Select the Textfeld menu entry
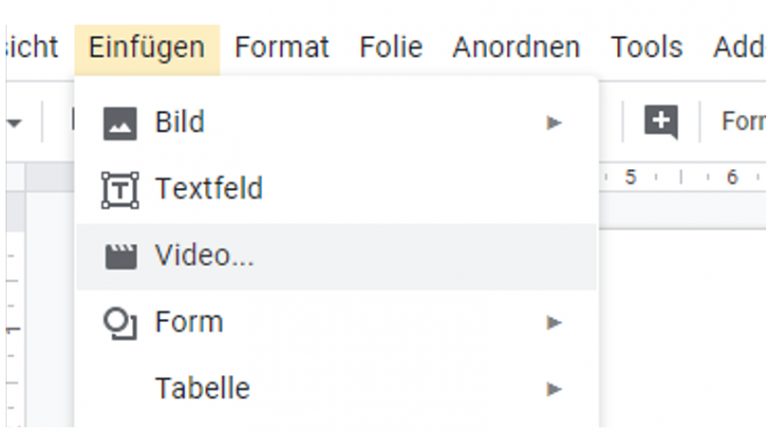This screenshot has height=432, width=768. [x=208, y=189]
